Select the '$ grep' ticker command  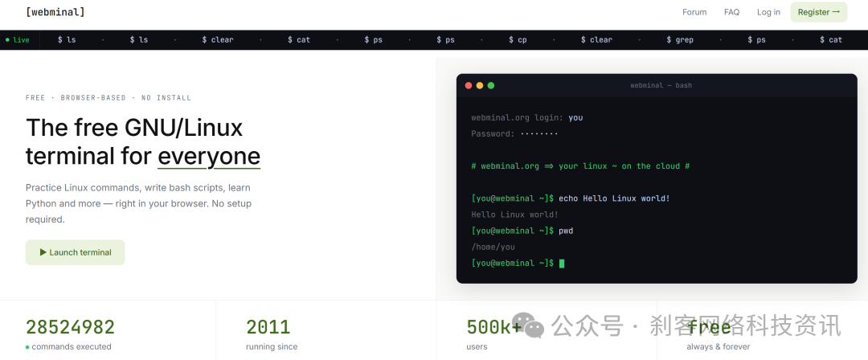(x=680, y=40)
